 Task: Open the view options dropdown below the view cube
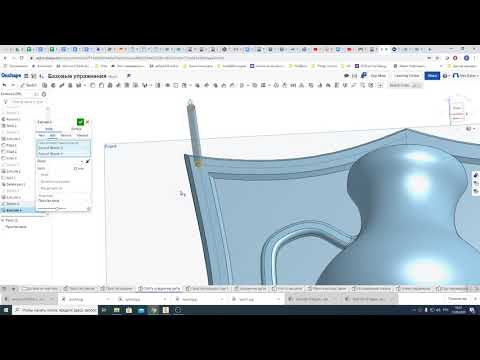tap(470, 129)
